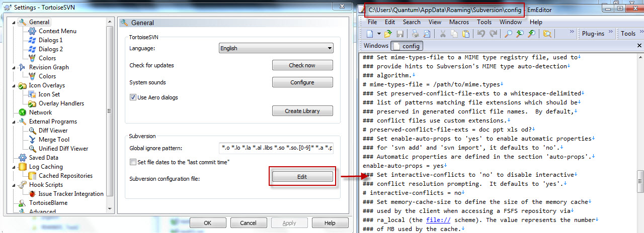
Task: Collapse the Hook Scripts tree node arrow
Action: click(x=14, y=185)
